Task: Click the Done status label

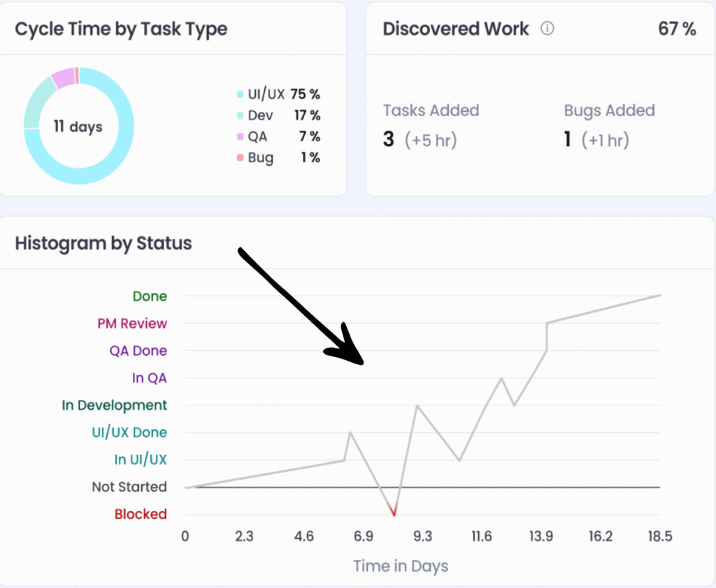Action: pyautogui.click(x=150, y=296)
